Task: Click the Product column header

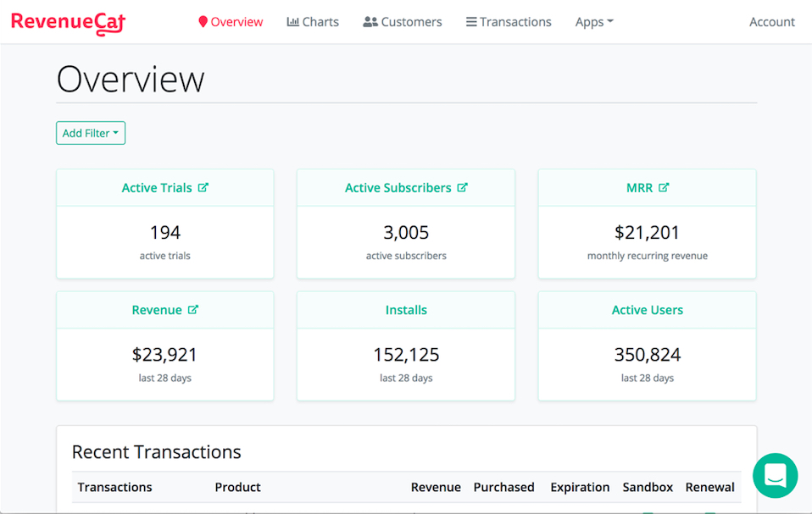Action: [237, 487]
